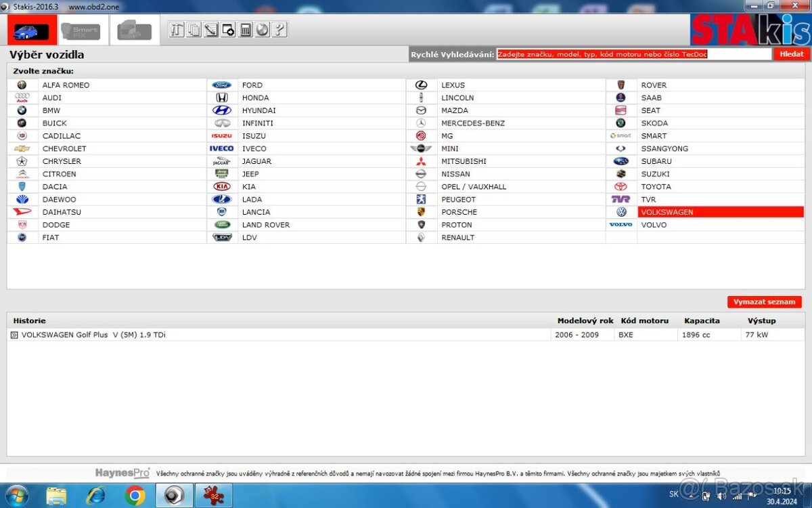This screenshot has height=508, width=812.
Task: Click the quick search input field
Action: (x=634, y=54)
